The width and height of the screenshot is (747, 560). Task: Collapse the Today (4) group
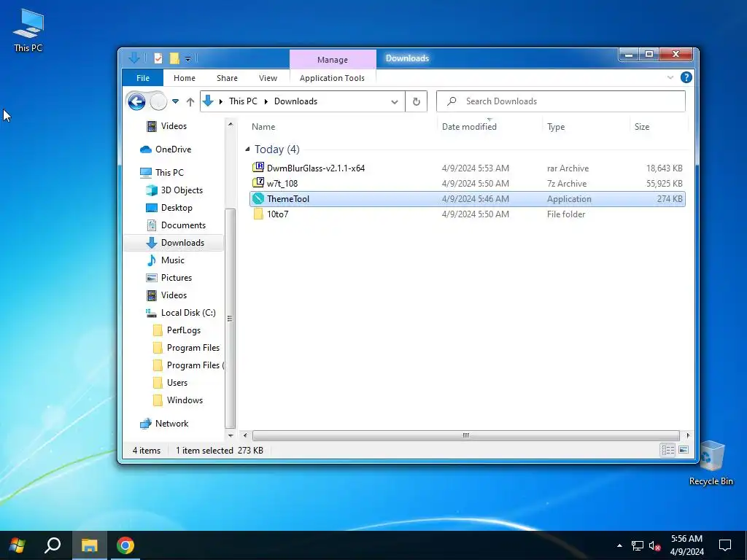[247, 149]
